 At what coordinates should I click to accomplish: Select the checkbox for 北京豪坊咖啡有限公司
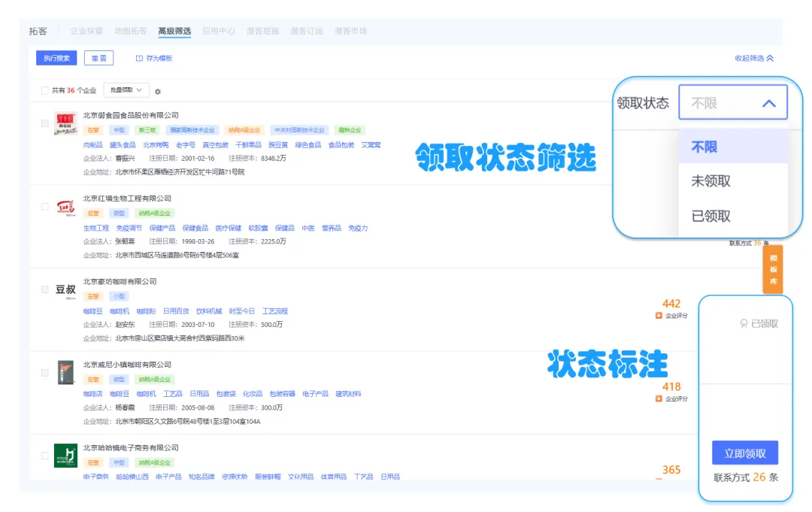(45, 289)
